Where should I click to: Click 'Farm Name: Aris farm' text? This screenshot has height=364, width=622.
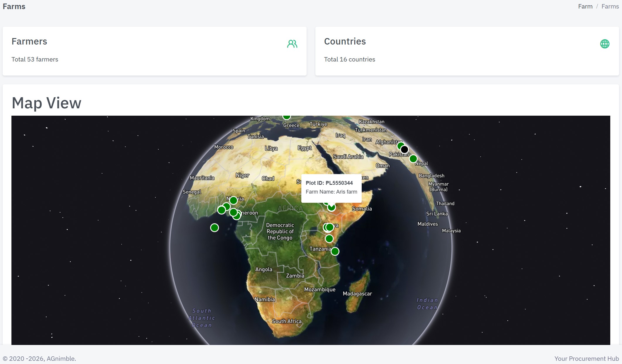(x=331, y=192)
